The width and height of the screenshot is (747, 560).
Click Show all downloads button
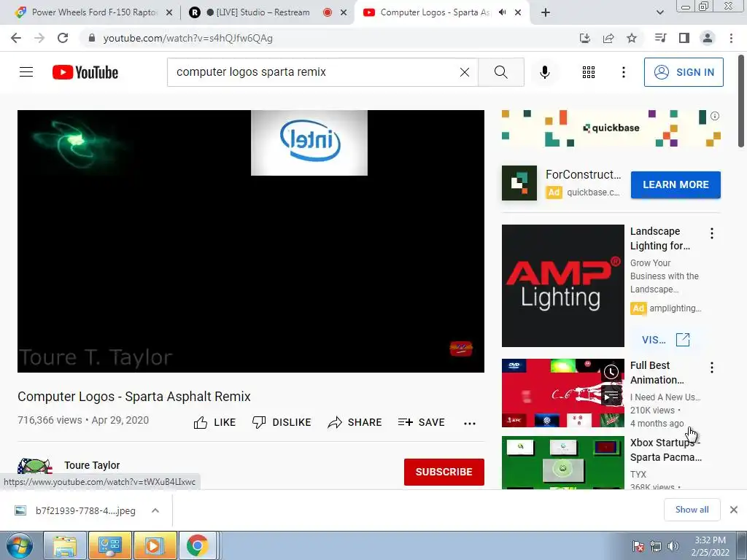[x=692, y=510]
